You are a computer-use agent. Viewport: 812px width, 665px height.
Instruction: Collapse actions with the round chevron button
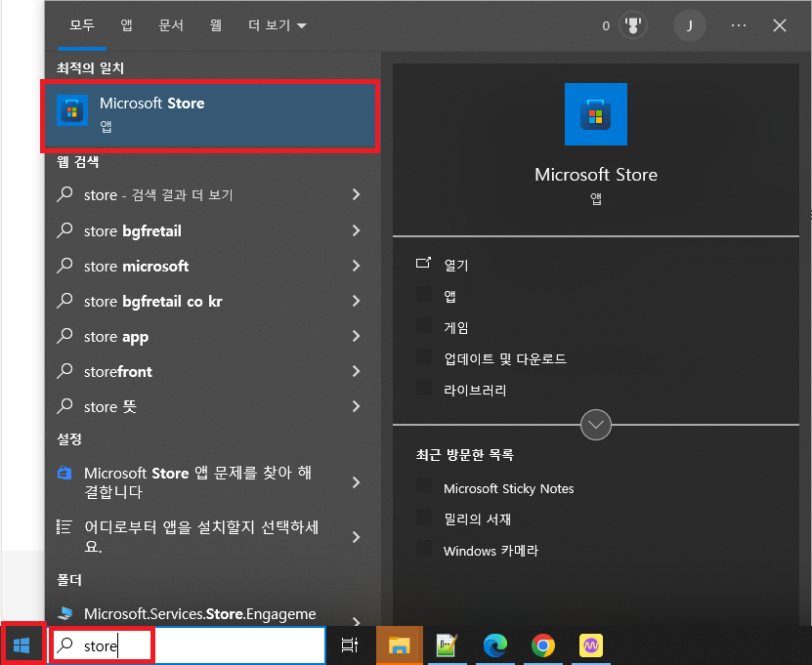[x=595, y=425]
